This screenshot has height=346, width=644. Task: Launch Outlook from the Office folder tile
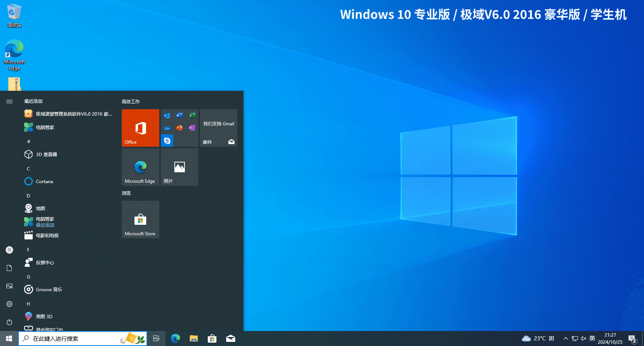tap(167, 116)
